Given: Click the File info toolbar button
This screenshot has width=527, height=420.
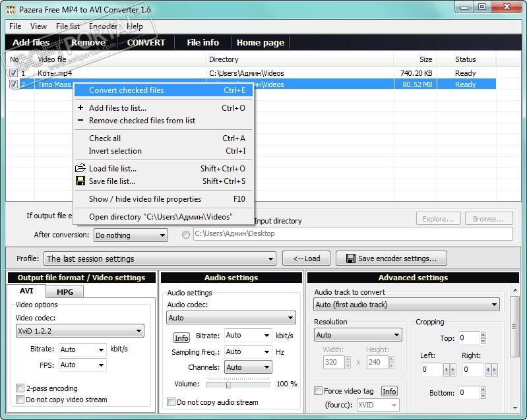Looking at the screenshot, I should pos(203,43).
